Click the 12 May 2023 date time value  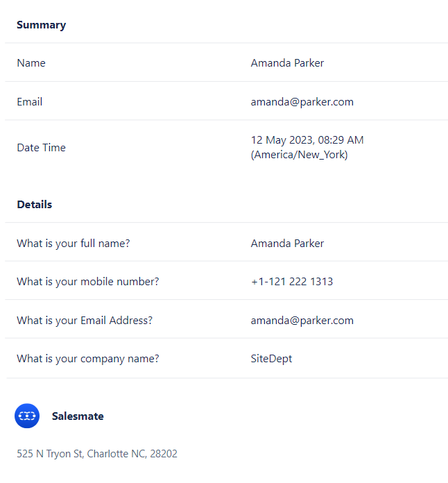pyautogui.click(x=307, y=140)
